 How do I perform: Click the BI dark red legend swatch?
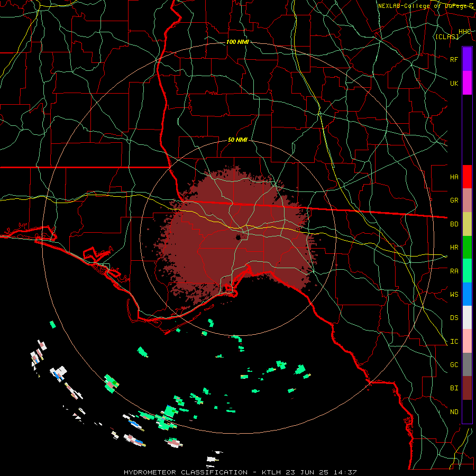[x=467, y=388]
